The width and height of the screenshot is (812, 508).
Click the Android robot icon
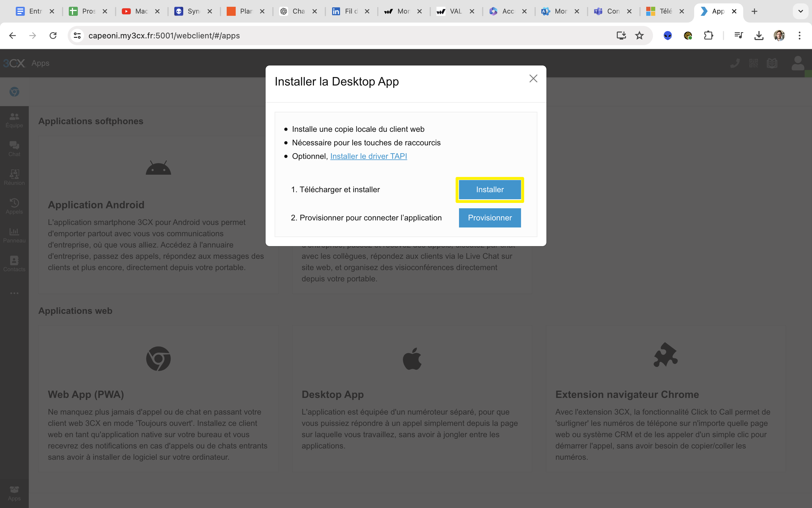[158, 168]
